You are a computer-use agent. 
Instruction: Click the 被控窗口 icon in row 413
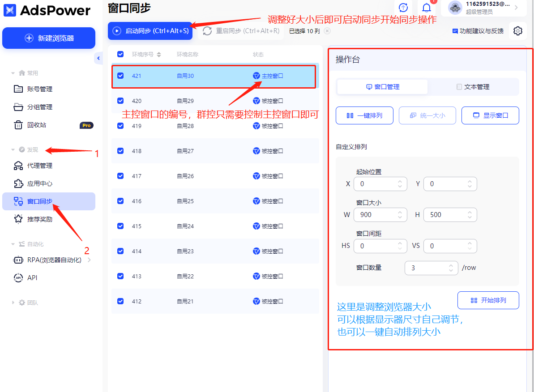[x=256, y=276]
